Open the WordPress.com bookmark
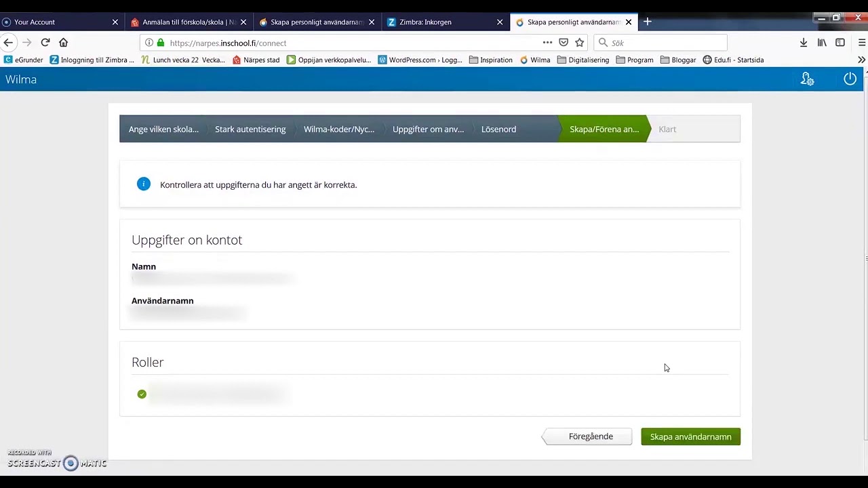 (x=420, y=60)
